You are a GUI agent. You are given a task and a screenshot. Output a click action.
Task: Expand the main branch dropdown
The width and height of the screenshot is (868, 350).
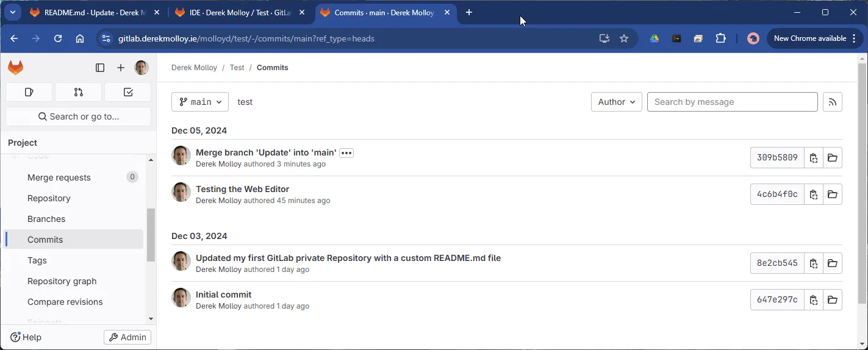click(200, 102)
